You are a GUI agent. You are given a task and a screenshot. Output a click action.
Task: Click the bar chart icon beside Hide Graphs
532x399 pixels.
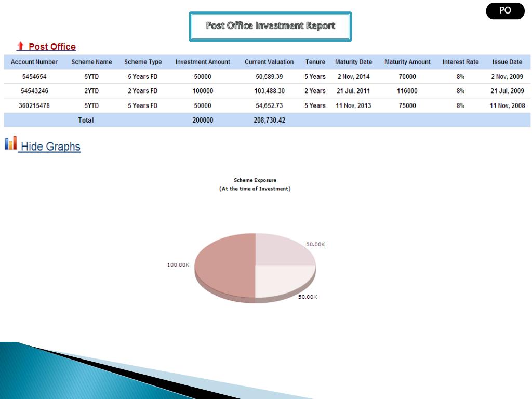[x=10, y=143]
